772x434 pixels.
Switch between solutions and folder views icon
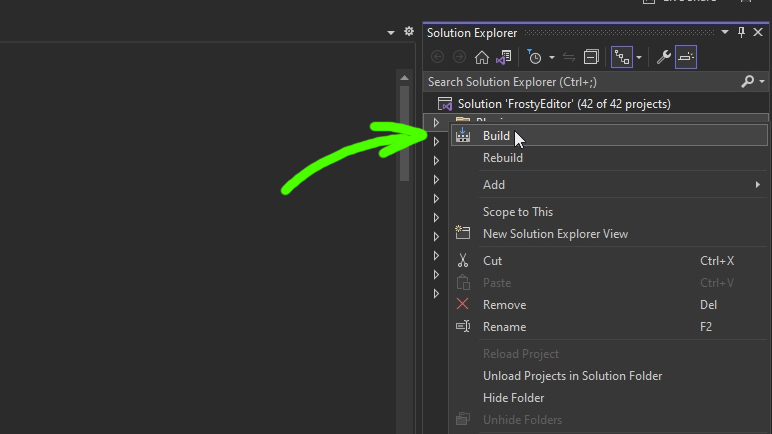click(503, 58)
